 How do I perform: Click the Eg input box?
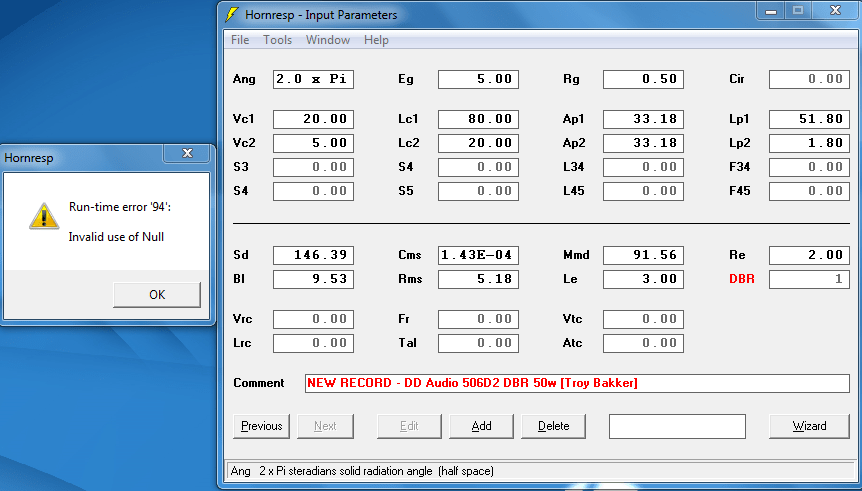tap(478, 79)
